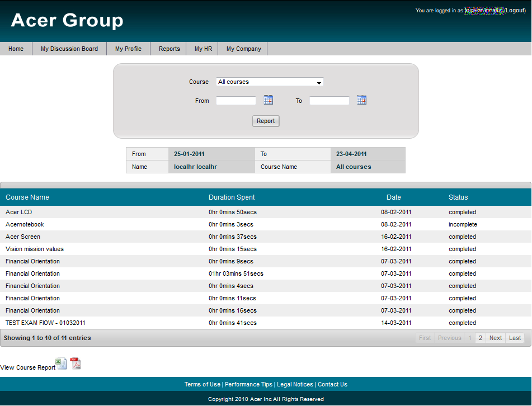Click the Report button
This screenshot has width=532, height=406.
point(266,121)
